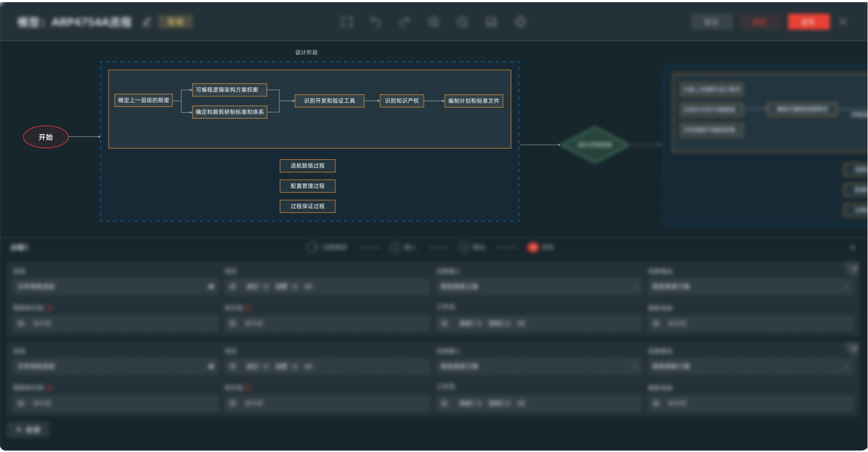Select the 识别知识产权 node
868x452 pixels.
(402, 101)
